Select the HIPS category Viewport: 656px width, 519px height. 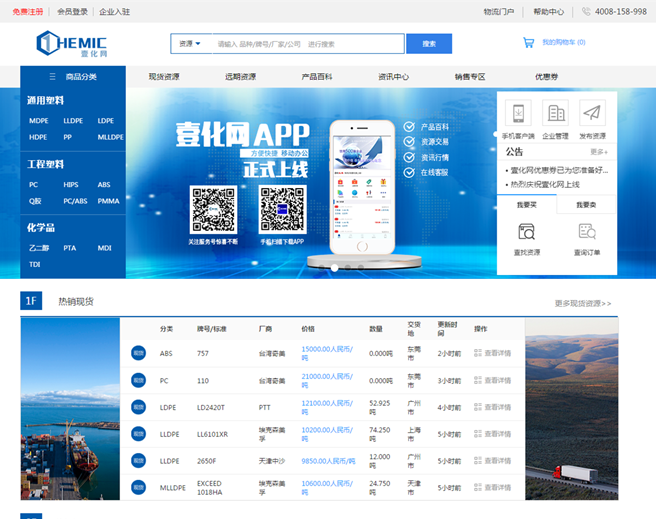pyautogui.click(x=71, y=184)
